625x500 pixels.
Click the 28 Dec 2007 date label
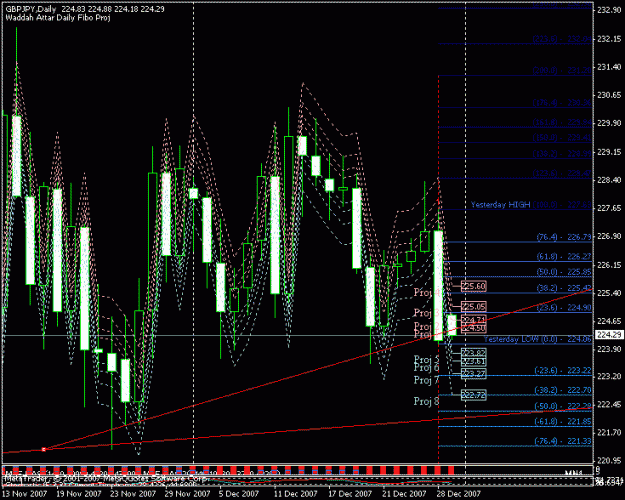458,494
